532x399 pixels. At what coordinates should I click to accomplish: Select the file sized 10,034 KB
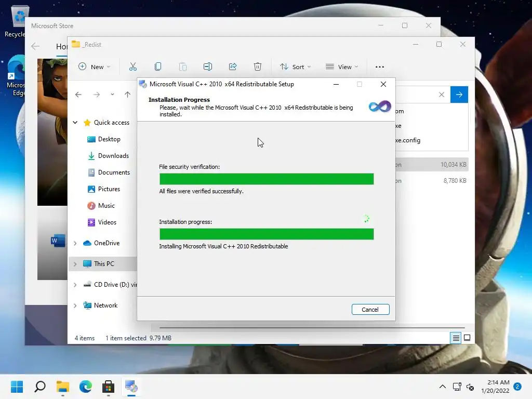432,165
